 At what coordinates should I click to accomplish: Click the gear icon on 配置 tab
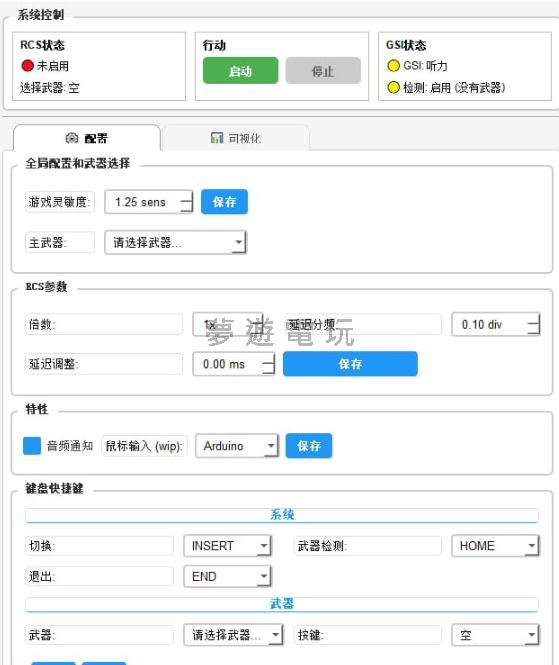(x=72, y=138)
